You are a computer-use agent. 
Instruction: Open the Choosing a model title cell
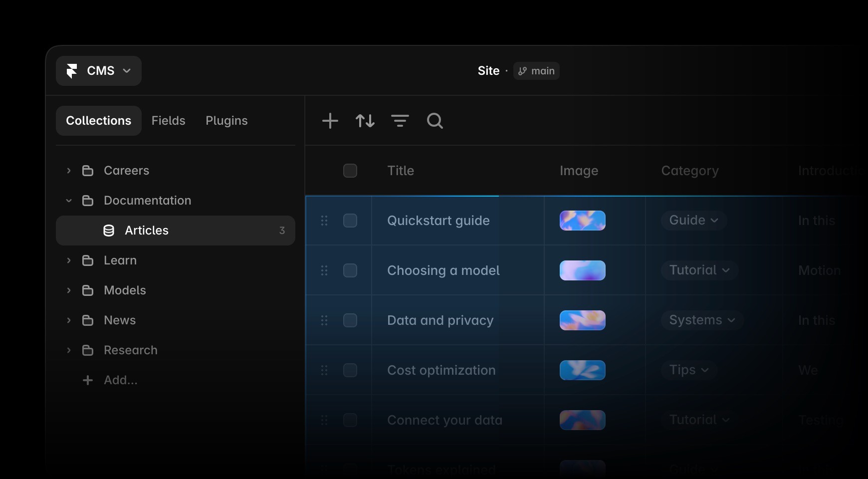pos(458,270)
